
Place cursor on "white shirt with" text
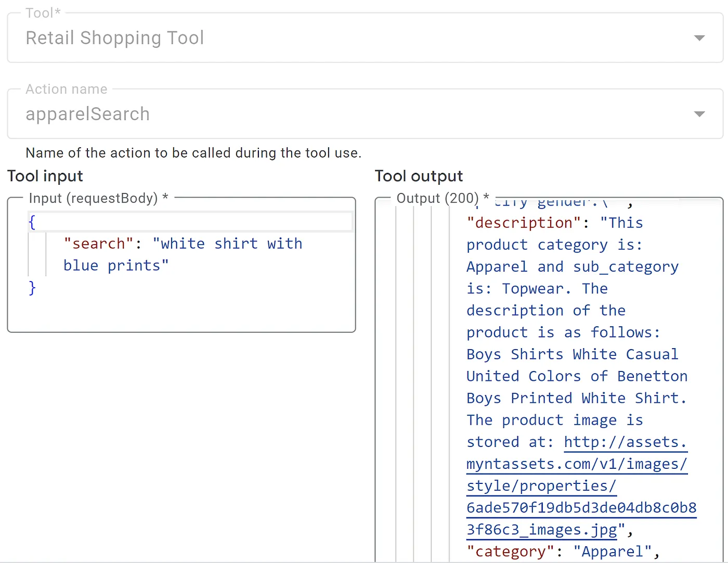[227, 244]
